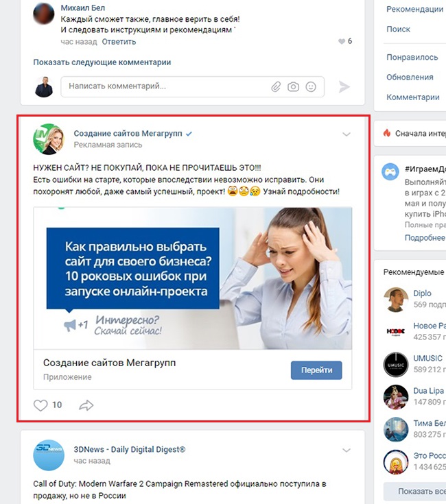Share the Мегагрупп ad post via arrow

coord(86,405)
